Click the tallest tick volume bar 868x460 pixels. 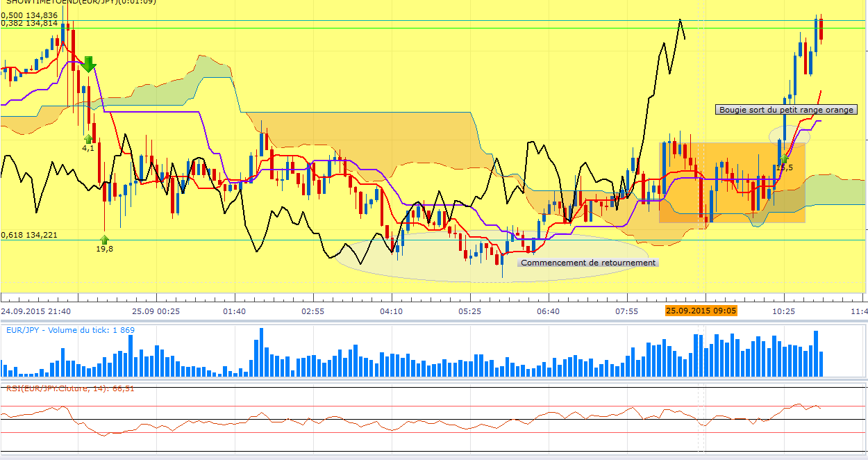pyautogui.click(x=261, y=352)
